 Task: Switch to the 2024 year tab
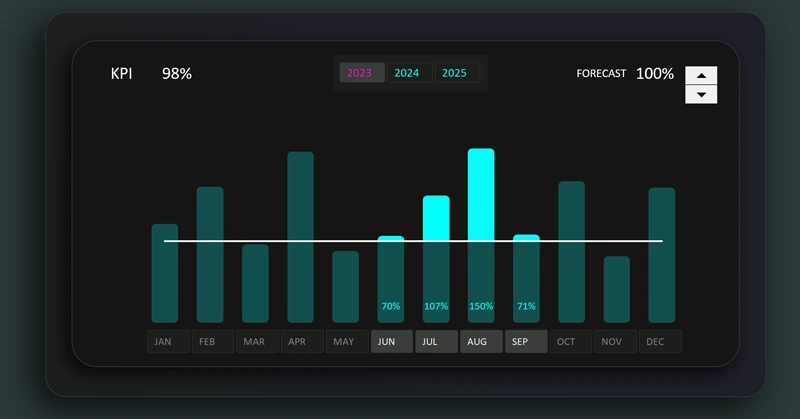coord(408,73)
